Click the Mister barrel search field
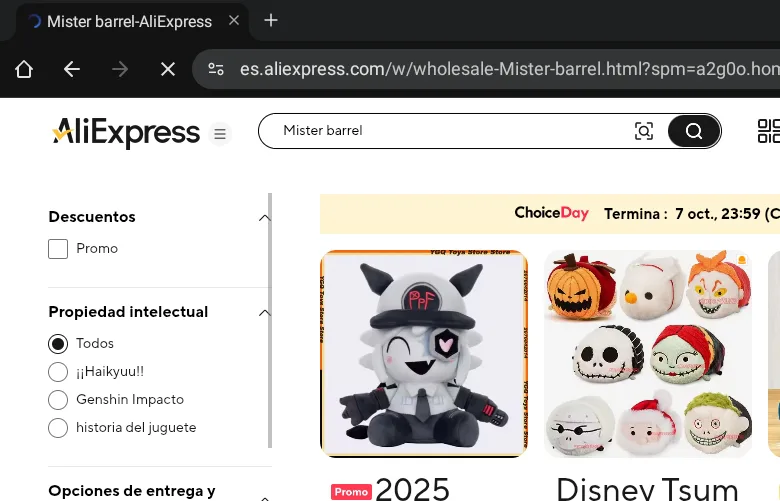 [448, 131]
